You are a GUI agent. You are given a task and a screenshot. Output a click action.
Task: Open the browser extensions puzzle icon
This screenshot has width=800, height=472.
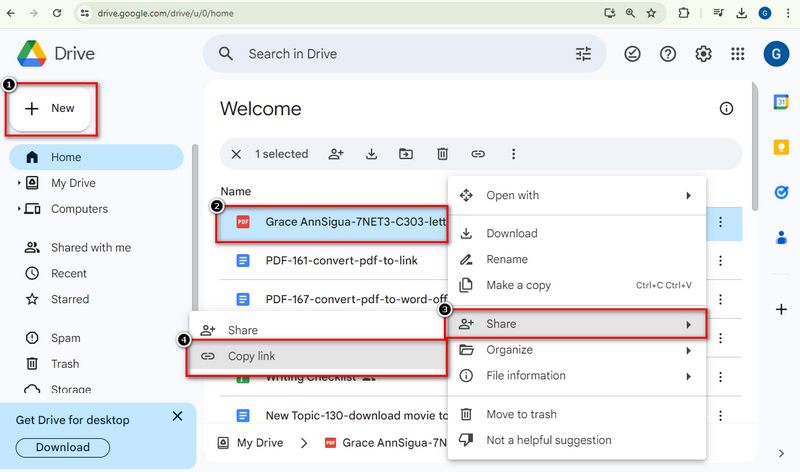tap(684, 13)
